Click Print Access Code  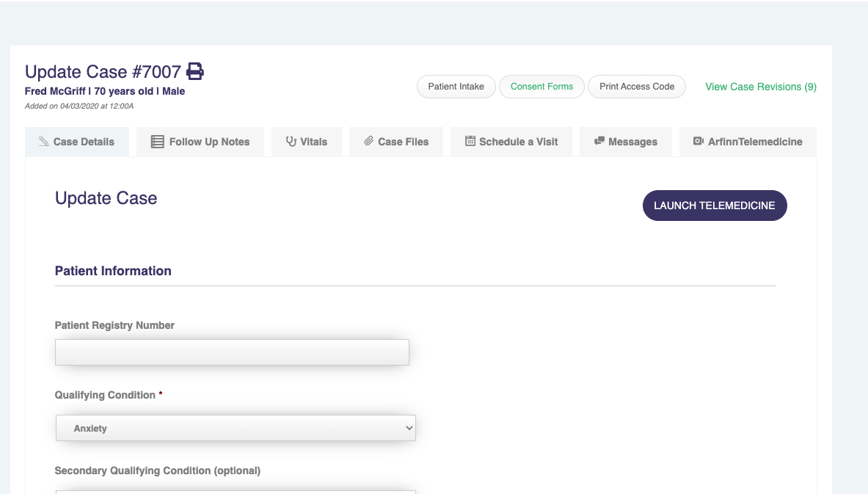[636, 87]
